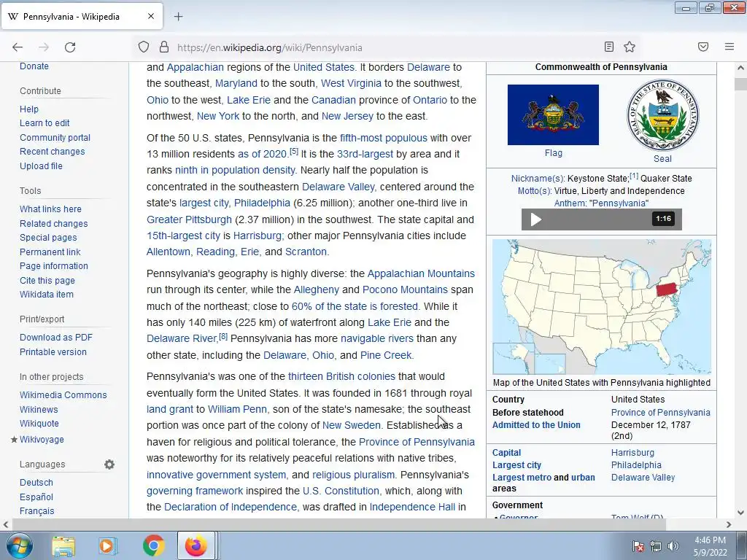
Task: Open Delaware Valley infobox link
Action: point(643,477)
